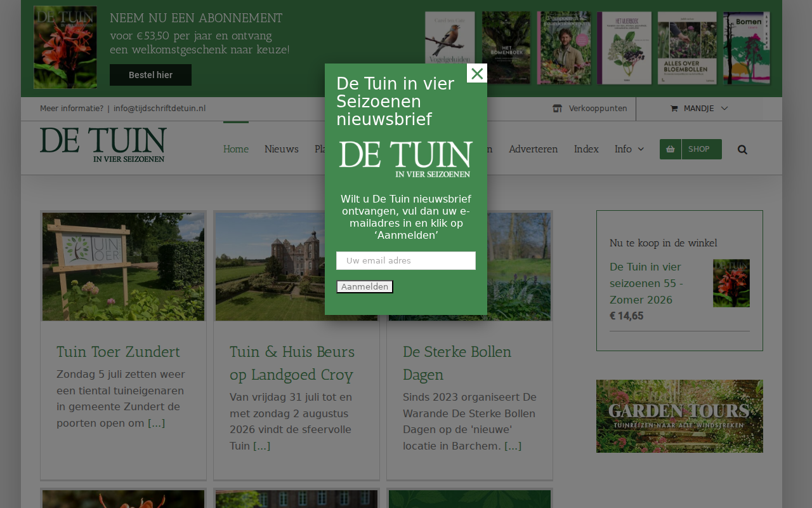The width and height of the screenshot is (812, 508).
Task: Open the SHOP basket button
Action: (x=691, y=149)
